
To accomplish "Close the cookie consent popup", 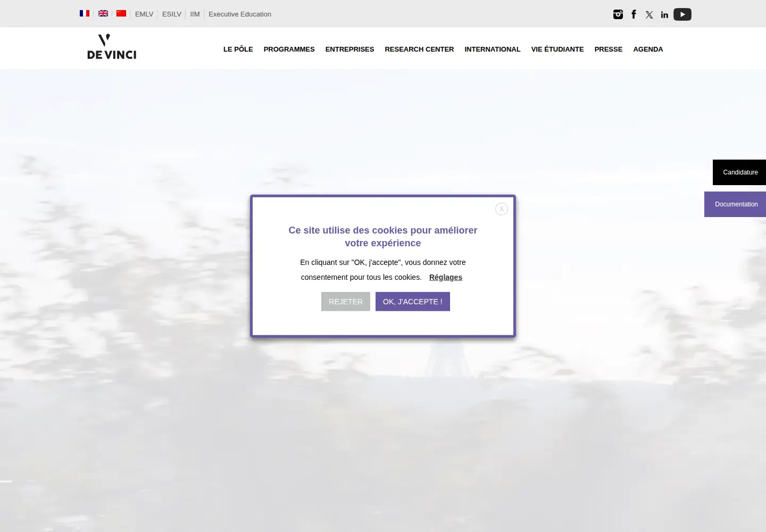I will [x=502, y=209].
